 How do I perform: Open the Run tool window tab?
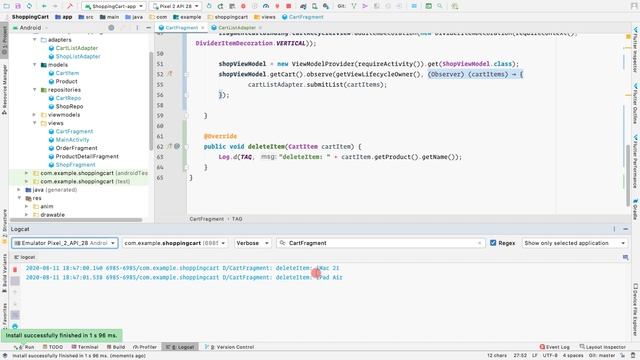coord(24,347)
